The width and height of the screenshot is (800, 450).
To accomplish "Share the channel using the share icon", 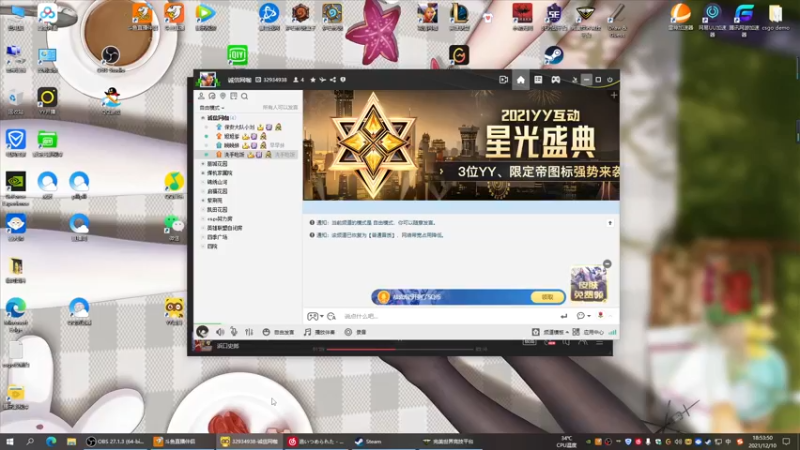I will (x=333, y=80).
